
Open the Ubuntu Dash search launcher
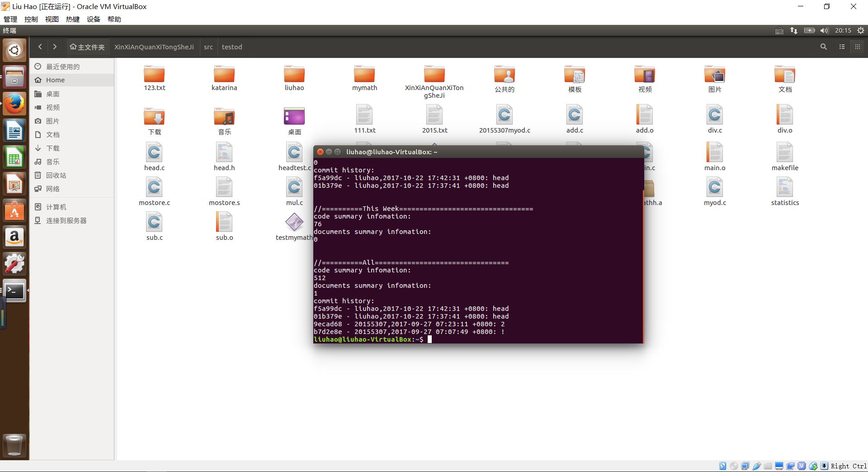(x=14, y=50)
